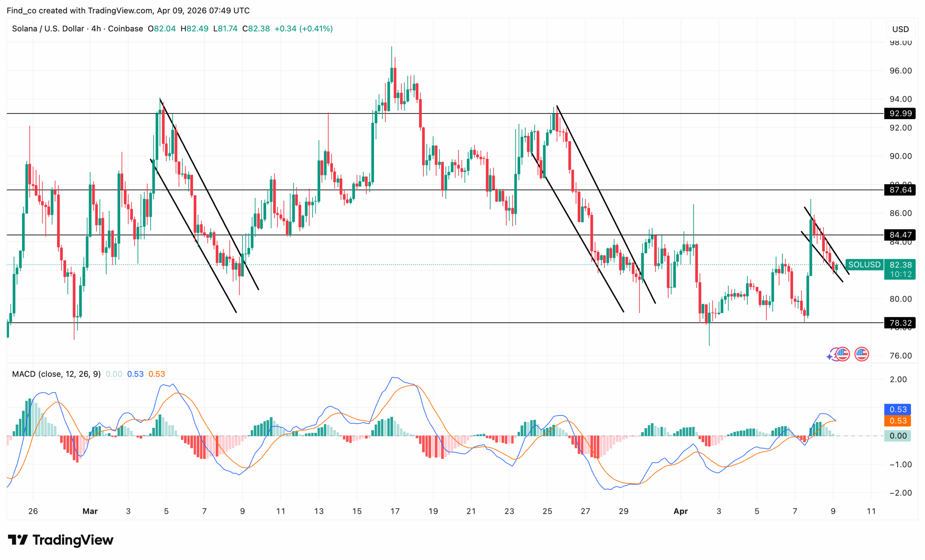Image resolution: width=925 pixels, height=560 pixels.
Task: Click the '17' date label on the time axis
Action: tap(395, 511)
